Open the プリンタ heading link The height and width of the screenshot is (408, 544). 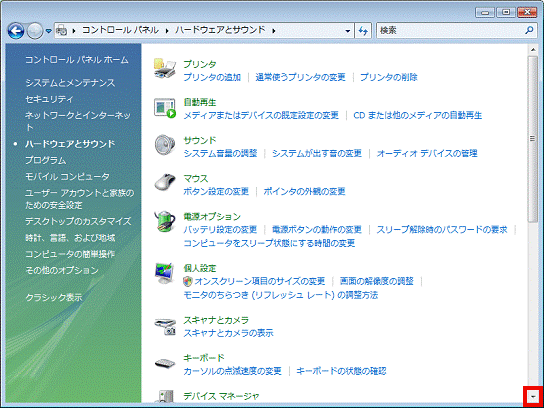pos(200,64)
